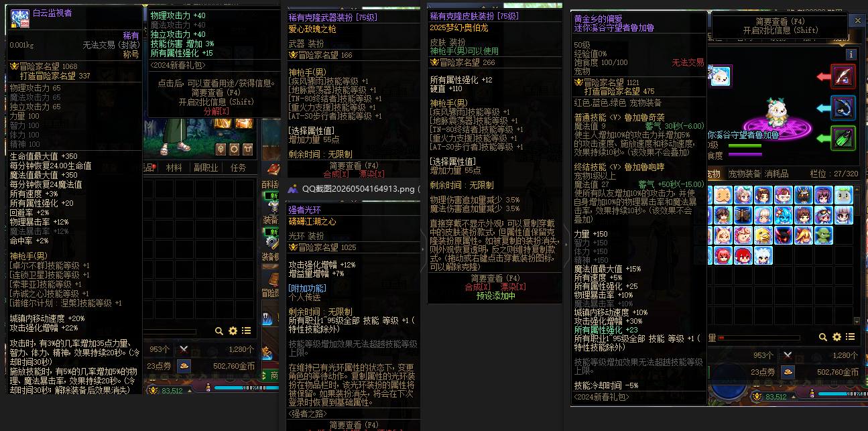Click 合成[X] in 2025梦幻·奥伯龙 tooltip
The height and width of the screenshot is (431, 868).
477,287
